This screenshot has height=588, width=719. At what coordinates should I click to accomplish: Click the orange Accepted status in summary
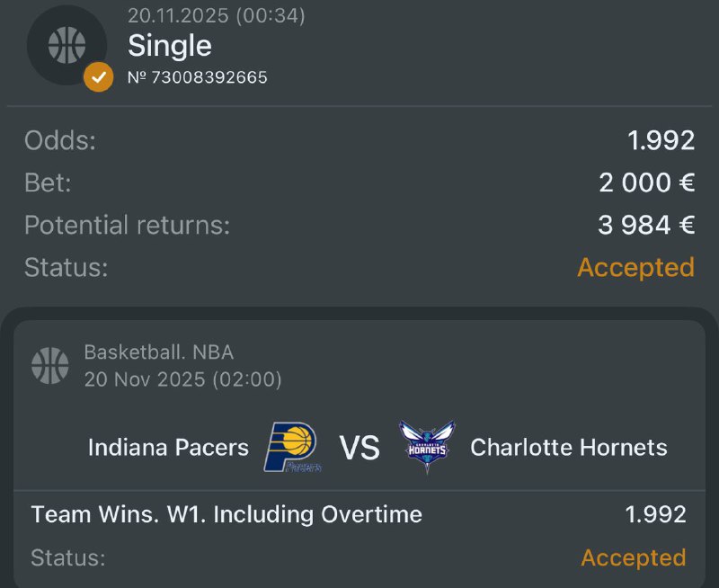(635, 267)
